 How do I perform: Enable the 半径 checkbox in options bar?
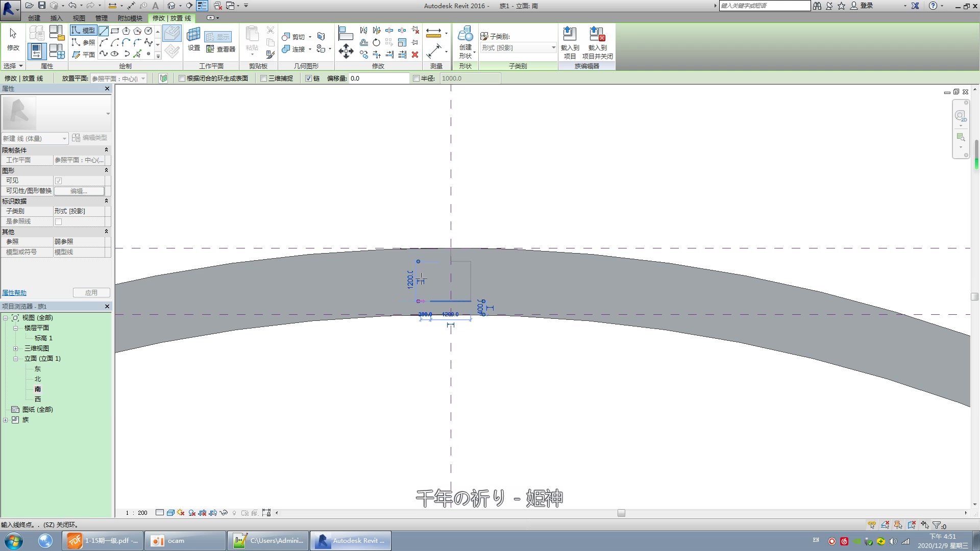[x=416, y=78]
